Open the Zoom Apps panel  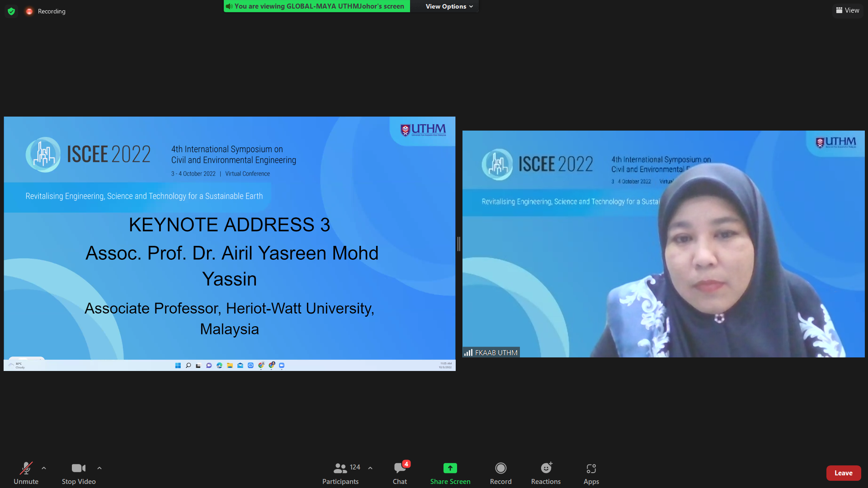591,473
